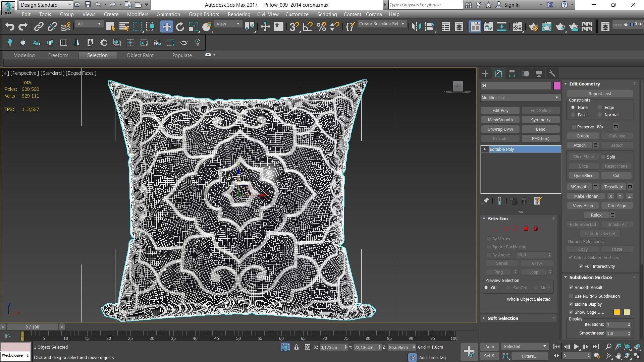The height and width of the screenshot is (362, 644).
Task: Activate Select and Link tool
Action: pyautogui.click(x=39, y=27)
